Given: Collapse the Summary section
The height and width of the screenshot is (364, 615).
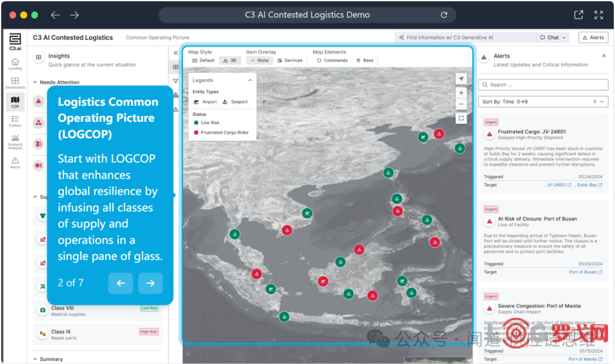Looking at the screenshot, I should click(35, 359).
